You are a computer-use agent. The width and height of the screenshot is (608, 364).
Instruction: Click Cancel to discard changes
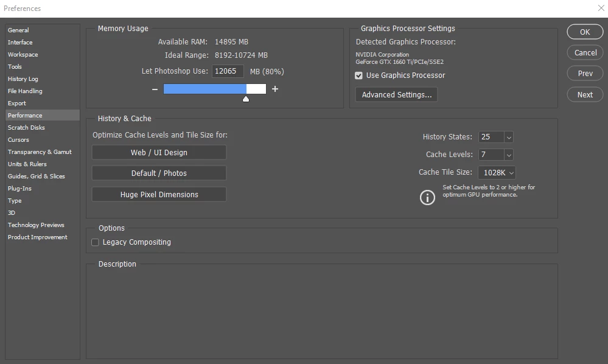[585, 53]
